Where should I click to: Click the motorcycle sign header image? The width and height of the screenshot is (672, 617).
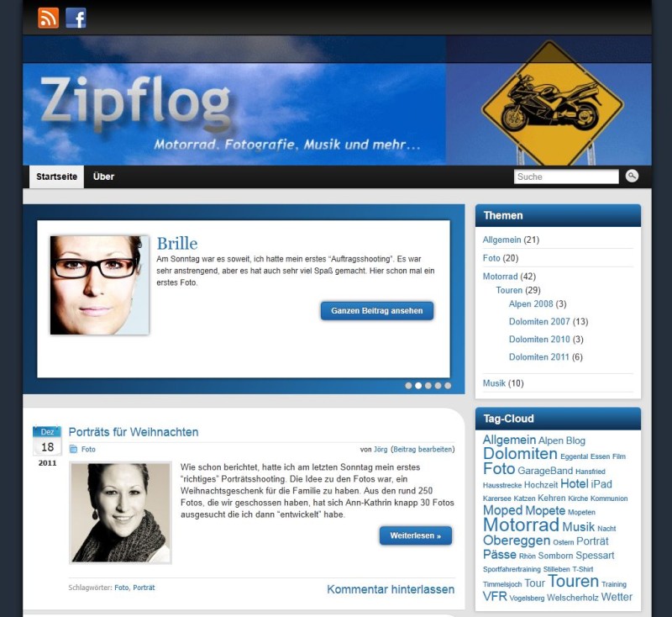point(553,103)
